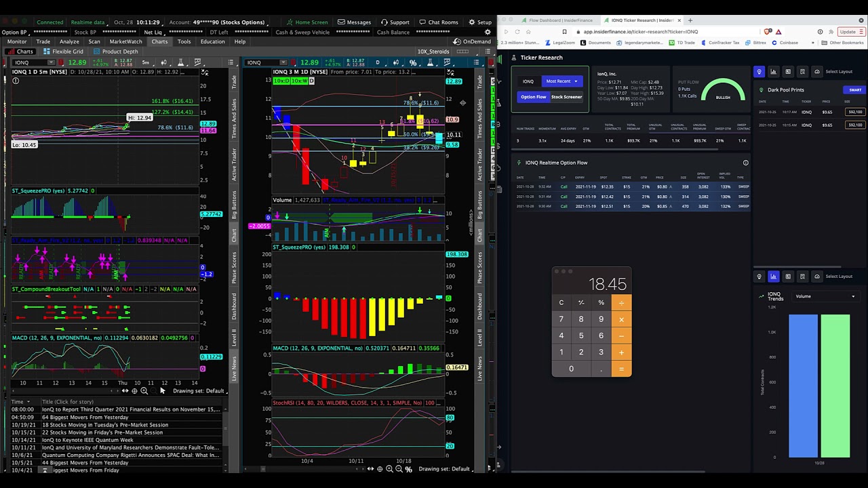Open Scan tab in thinkorswim
Image resolution: width=868 pixels, height=488 pixels.
pyautogui.click(x=94, y=41)
